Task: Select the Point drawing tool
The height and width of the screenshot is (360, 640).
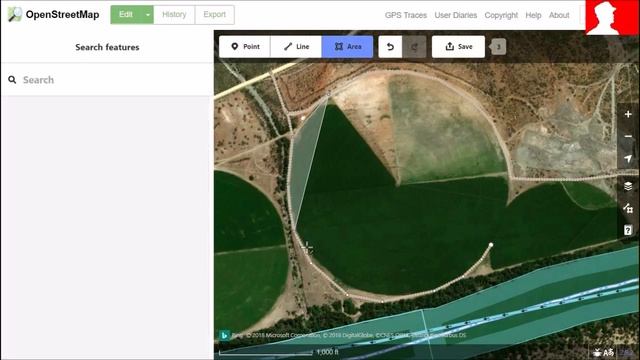Action: [245, 47]
